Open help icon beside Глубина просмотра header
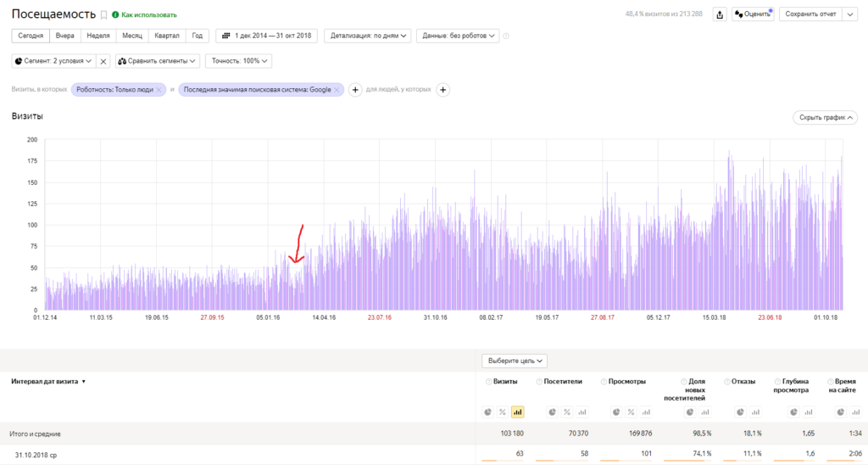Screen dimensions: 868x465 click(777, 382)
